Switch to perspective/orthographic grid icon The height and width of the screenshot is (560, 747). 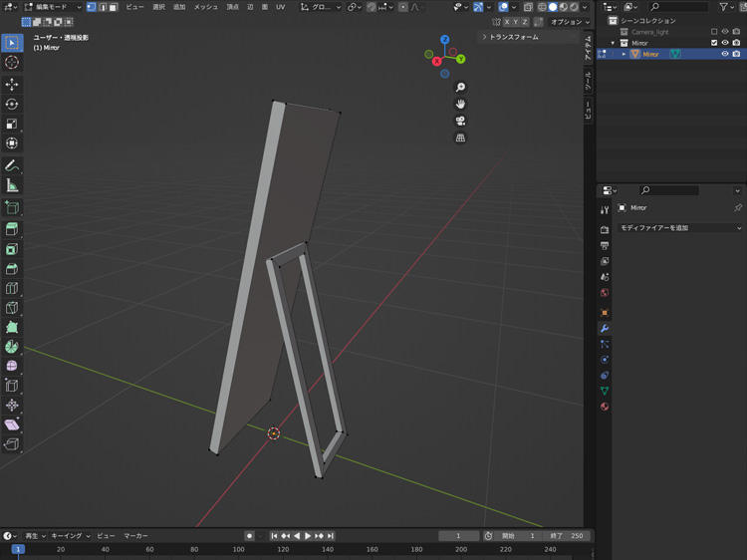tap(460, 138)
